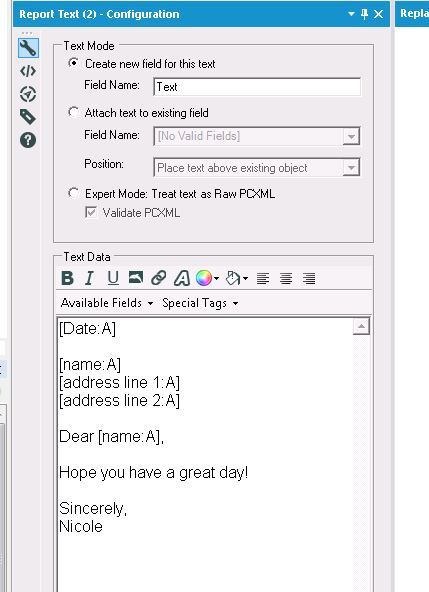429x592 pixels.
Task: Insert image using the picture icon
Action: 136,278
